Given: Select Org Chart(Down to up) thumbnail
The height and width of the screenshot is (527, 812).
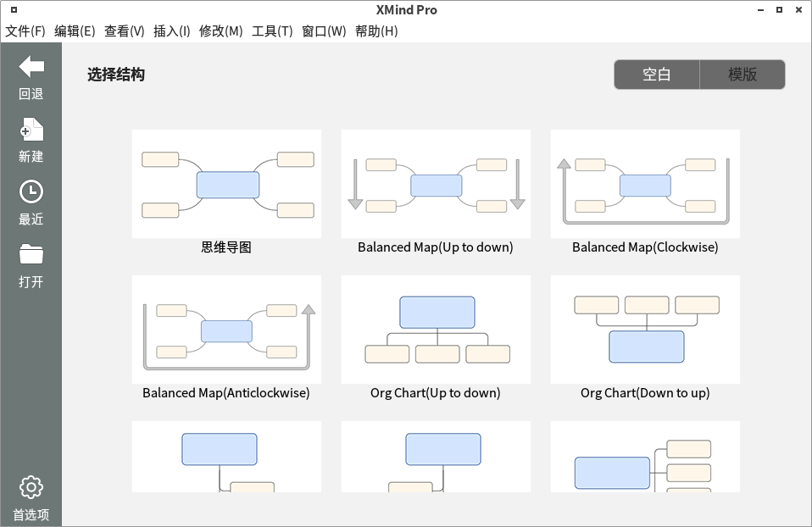Looking at the screenshot, I should [645, 330].
